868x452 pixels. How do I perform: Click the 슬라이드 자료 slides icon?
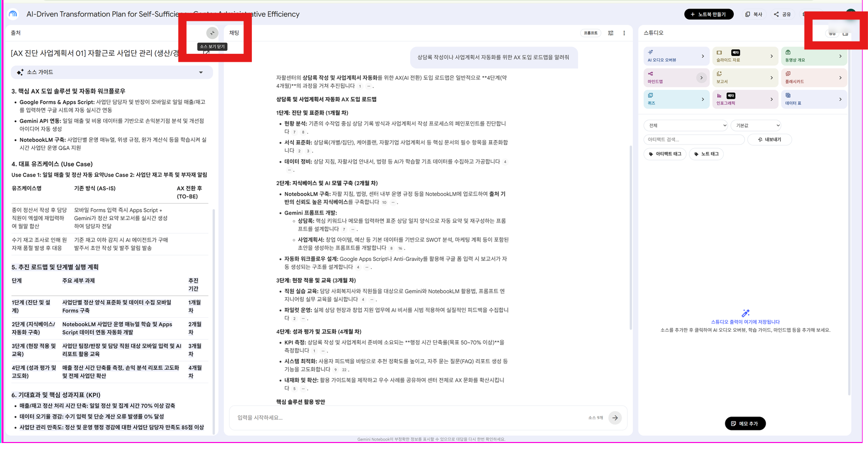point(719,52)
